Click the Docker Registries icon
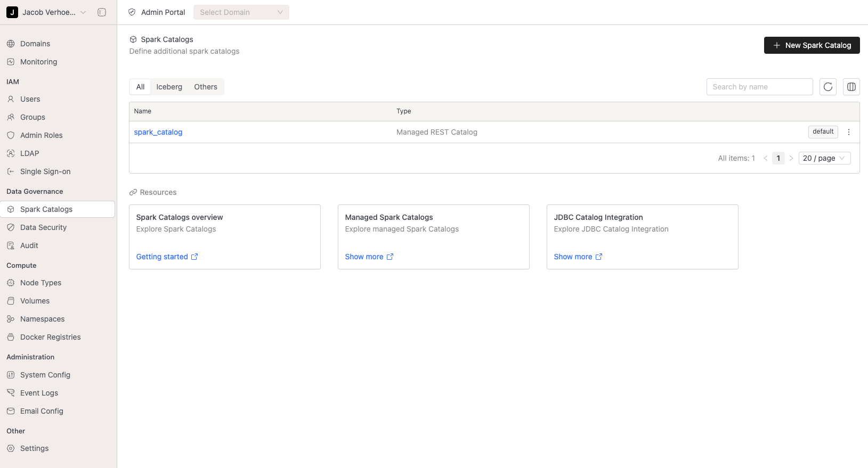This screenshot has width=868, height=468. pyautogui.click(x=11, y=337)
